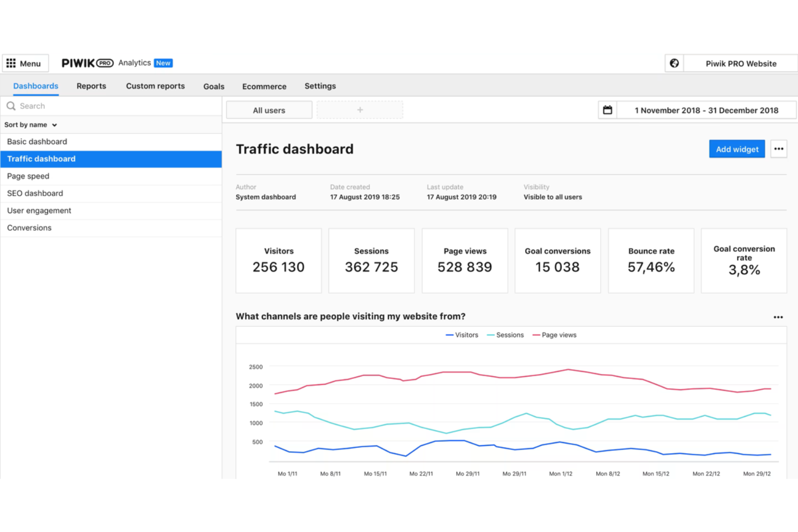Click the 'Mon 29/12' axis label
Image resolution: width=798 pixels, height=532 pixels.
tap(757, 474)
